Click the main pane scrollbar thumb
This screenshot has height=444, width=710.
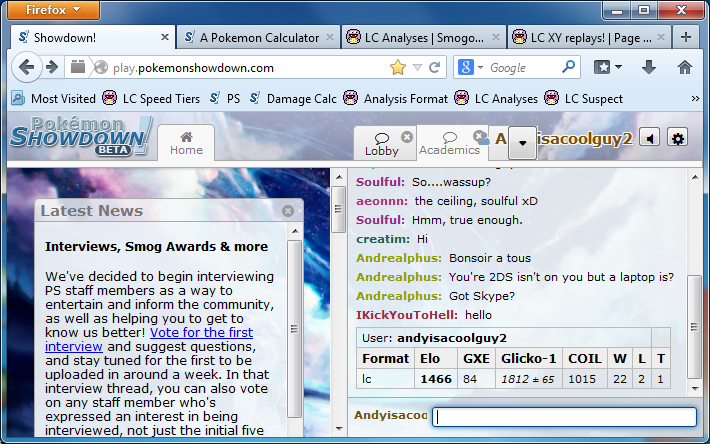[339, 209]
